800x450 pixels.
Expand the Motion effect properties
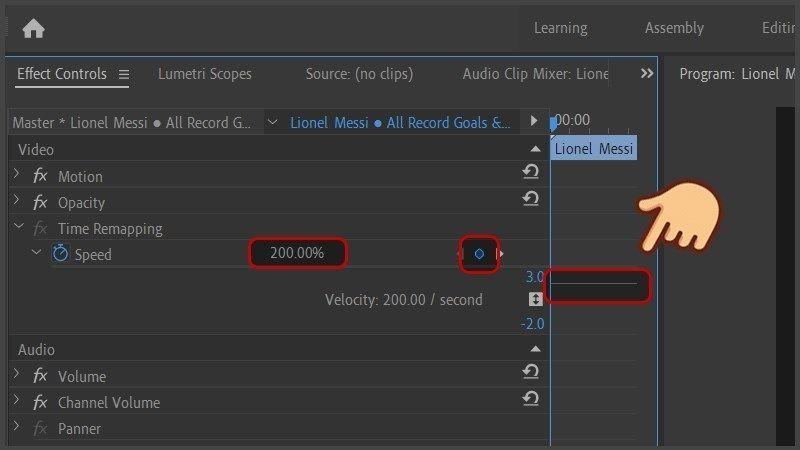[16, 173]
